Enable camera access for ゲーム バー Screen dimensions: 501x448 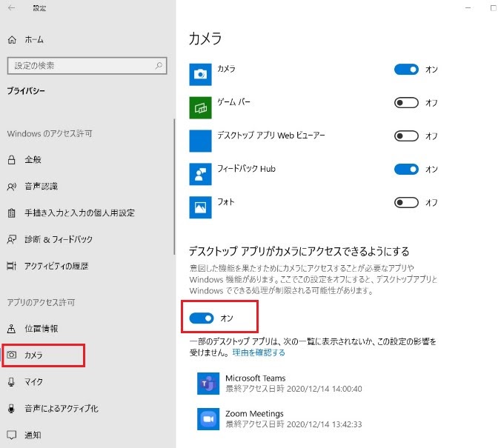click(406, 103)
